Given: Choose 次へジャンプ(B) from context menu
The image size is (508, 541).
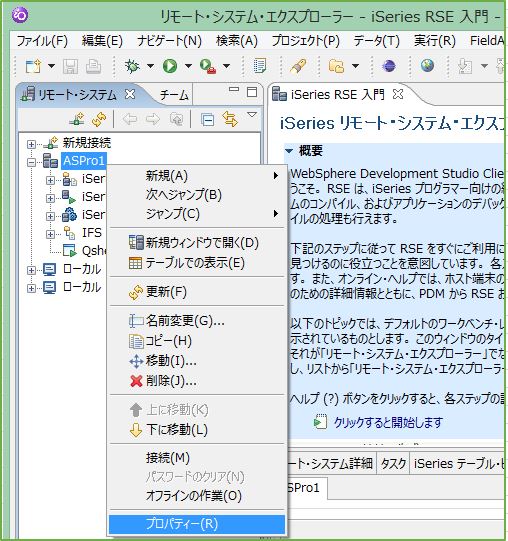Looking at the screenshot, I should 197,195.
